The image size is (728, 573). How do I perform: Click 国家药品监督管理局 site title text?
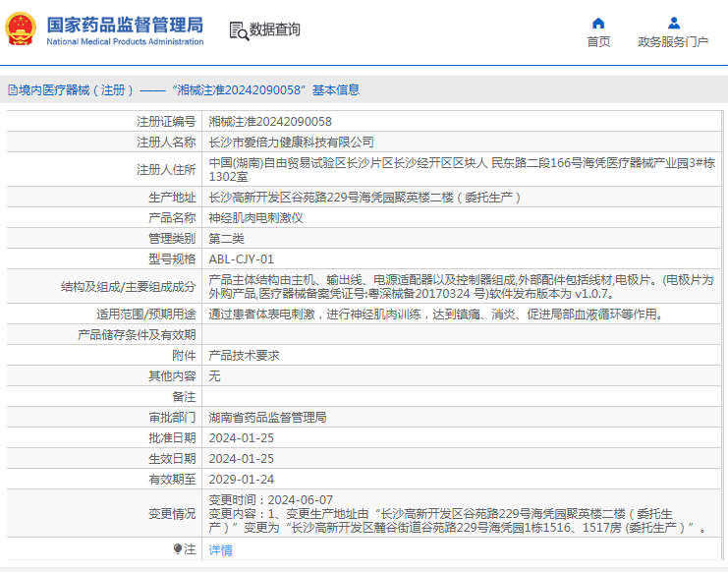tap(125, 24)
